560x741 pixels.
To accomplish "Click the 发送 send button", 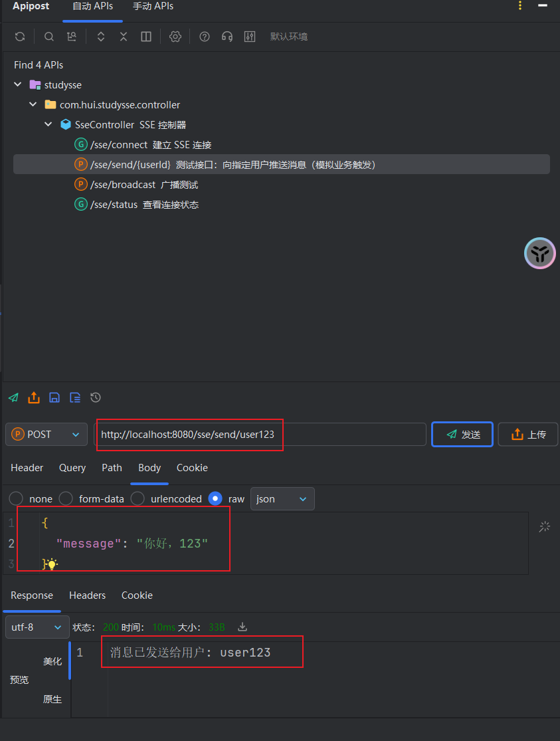I will (462, 434).
